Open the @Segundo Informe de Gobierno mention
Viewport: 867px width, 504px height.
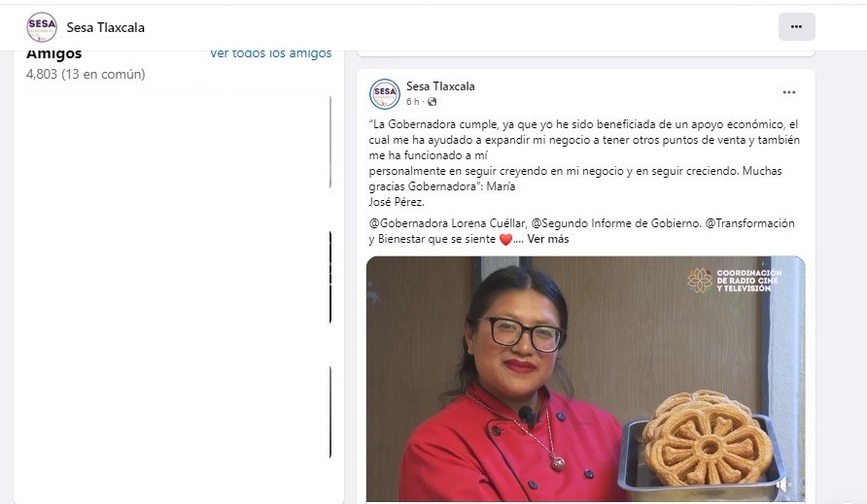(615, 223)
